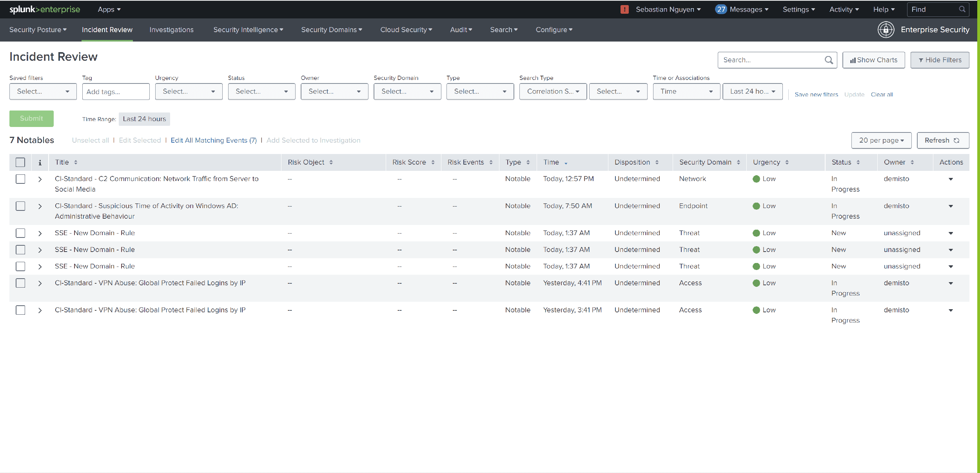Image resolution: width=980 pixels, height=473 pixels.
Task: Sort by Title column arrows
Action: coord(76,162)
